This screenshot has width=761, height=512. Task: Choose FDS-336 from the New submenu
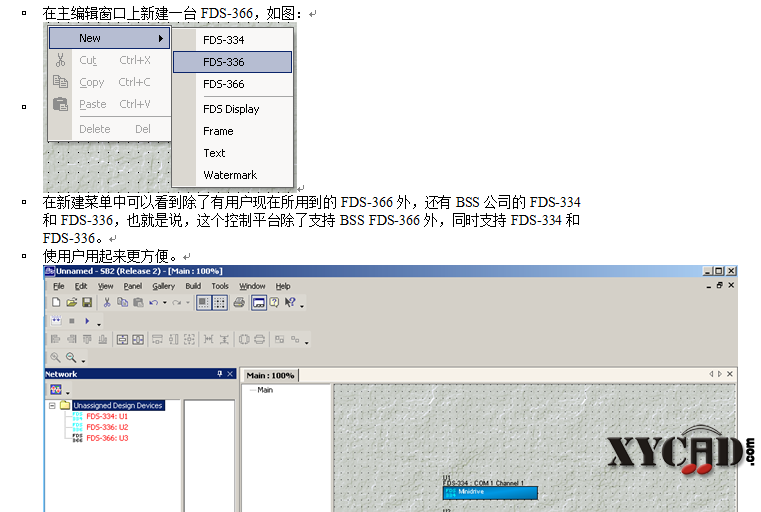pyautogui.click(x=232, y=62)
